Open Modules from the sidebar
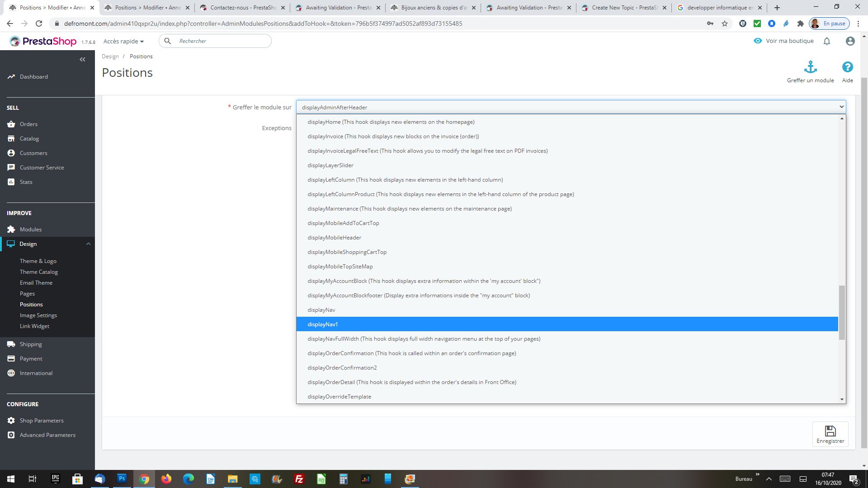Screen dimensions: 868x488 click(31, 229)
